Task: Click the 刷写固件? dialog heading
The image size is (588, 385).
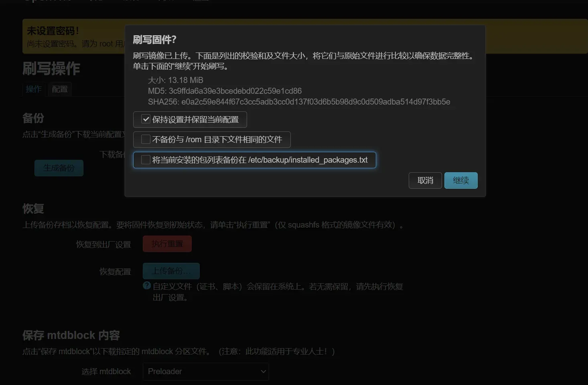Action: [154, 40]
